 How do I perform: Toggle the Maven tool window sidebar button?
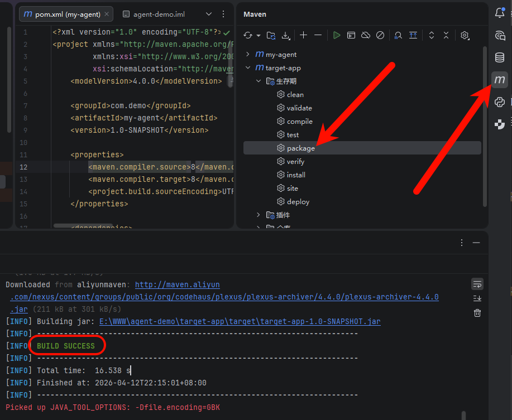point(500,80)
